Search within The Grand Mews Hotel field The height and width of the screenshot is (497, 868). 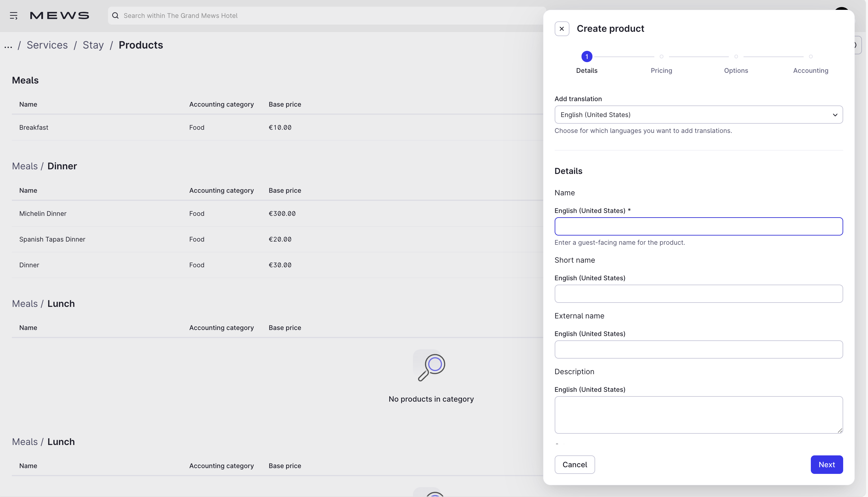coord(327,16)
